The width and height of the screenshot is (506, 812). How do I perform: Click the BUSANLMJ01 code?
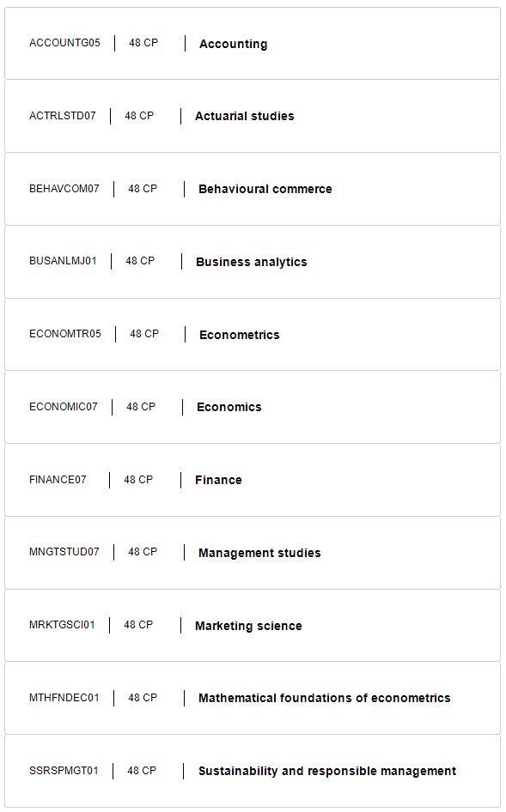(64, 261)
